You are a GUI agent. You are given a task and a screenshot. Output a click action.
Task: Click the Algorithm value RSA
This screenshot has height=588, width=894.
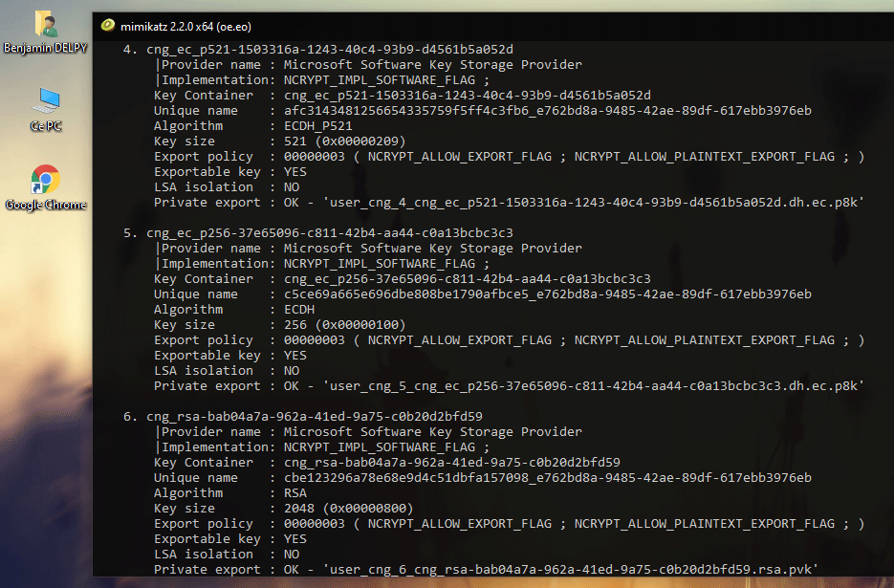coord(295,493)
